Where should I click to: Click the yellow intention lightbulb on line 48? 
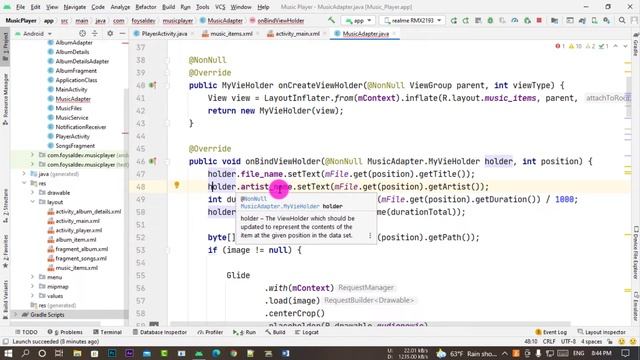(177, 185)
